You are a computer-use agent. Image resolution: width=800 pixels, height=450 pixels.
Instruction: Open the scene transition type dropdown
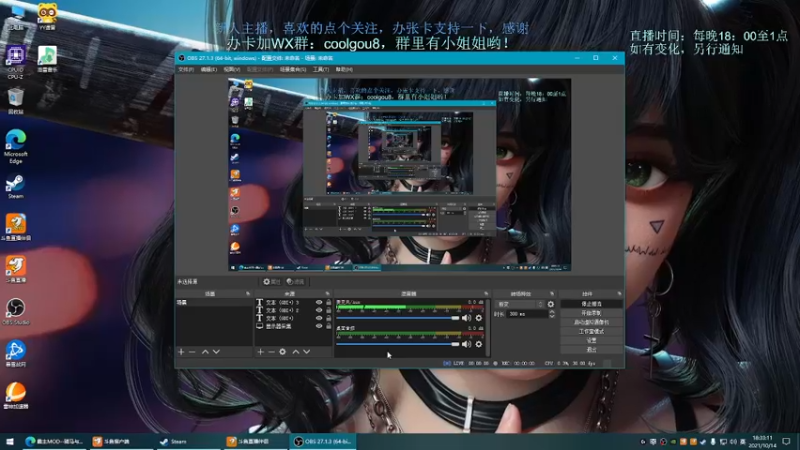click(519, 304)
